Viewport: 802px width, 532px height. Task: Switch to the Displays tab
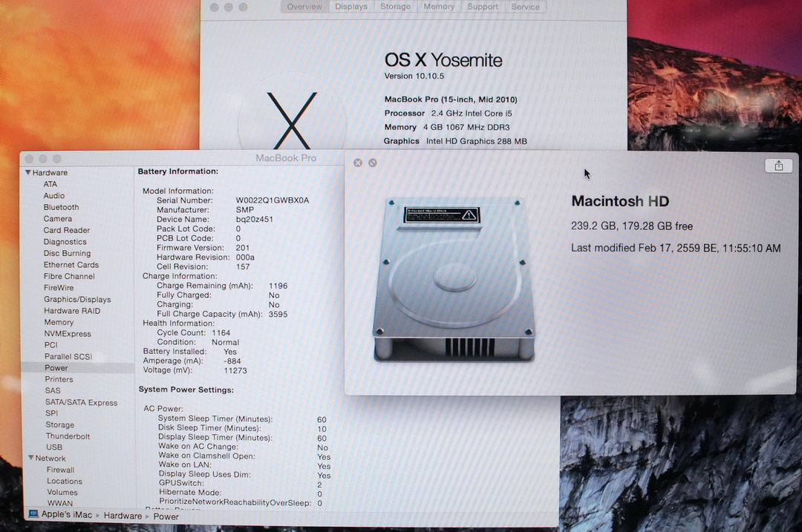pos(351,7)
